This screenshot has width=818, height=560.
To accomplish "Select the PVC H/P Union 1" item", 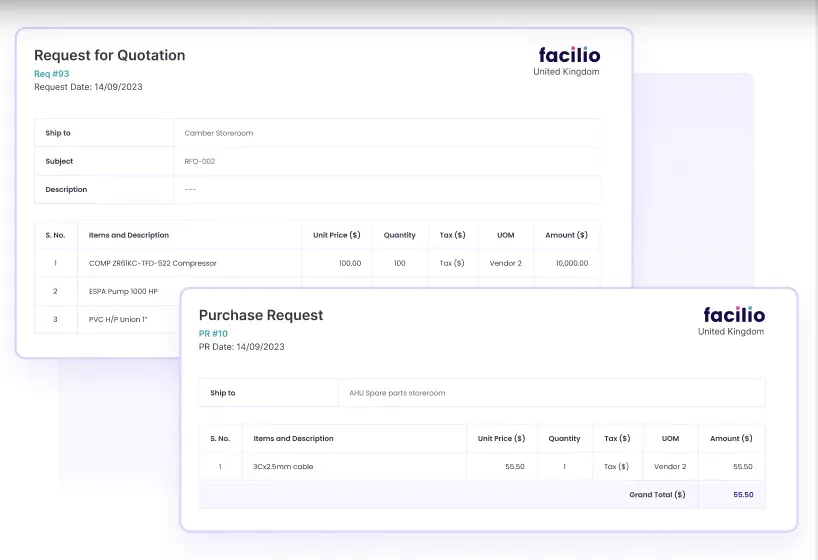I will tap(118, 319).
